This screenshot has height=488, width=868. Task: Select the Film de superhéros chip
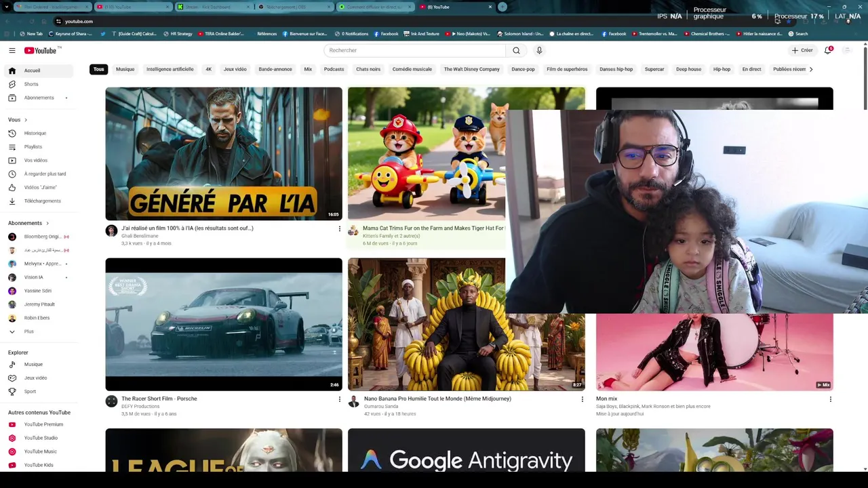tap(567, 69)
